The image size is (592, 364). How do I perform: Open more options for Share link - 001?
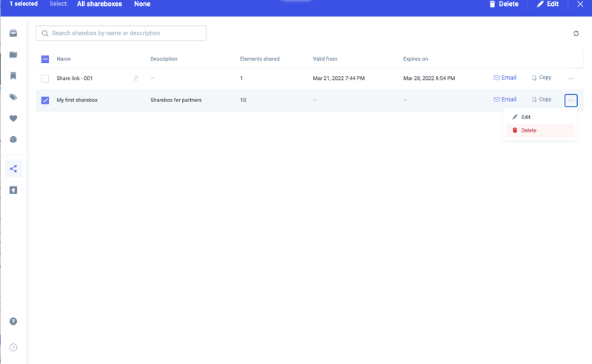pyautogui.click(x=571, y=78)
